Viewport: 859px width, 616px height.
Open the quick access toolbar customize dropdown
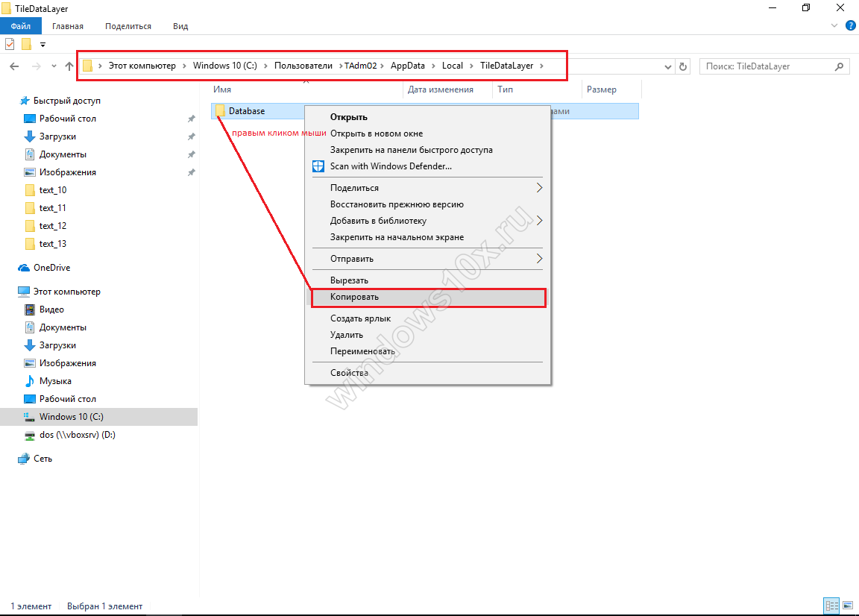(x=43, y=44)
